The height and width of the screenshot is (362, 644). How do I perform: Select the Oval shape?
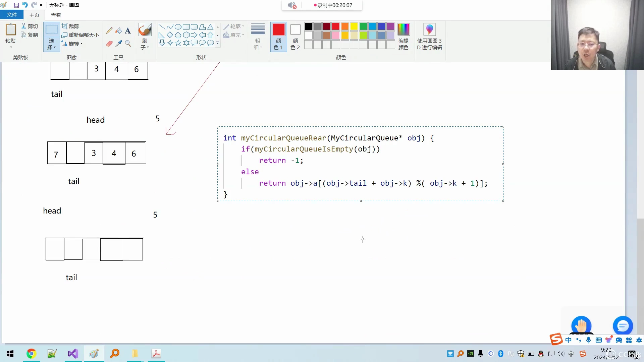178,27
